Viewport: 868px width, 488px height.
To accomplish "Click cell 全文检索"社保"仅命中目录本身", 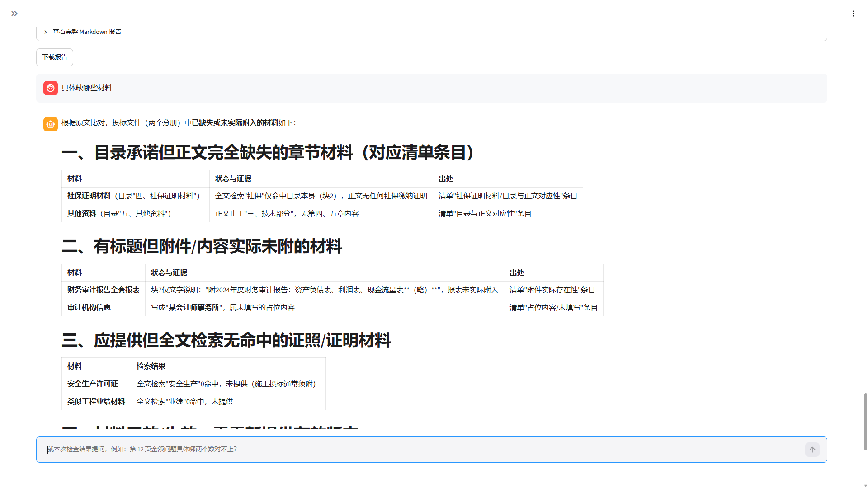I will point(321,196).
